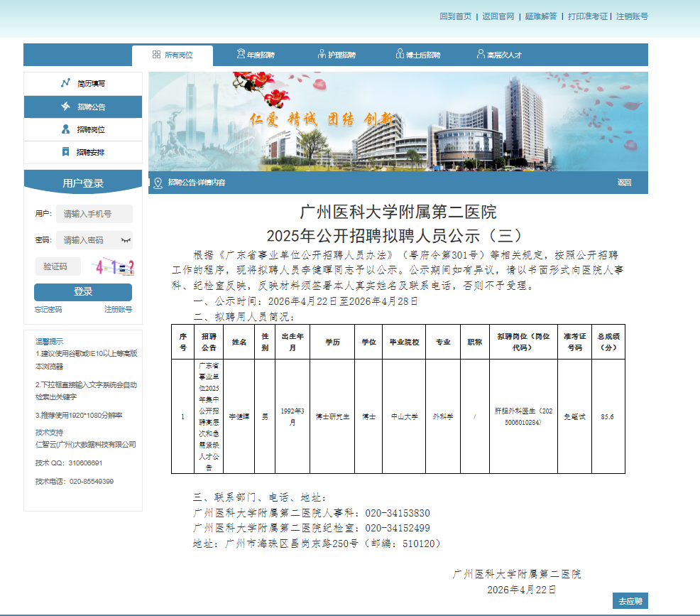Focus the 验证码 captcha input field
This screenshot has width=700, height=616.
coord(58,266)
